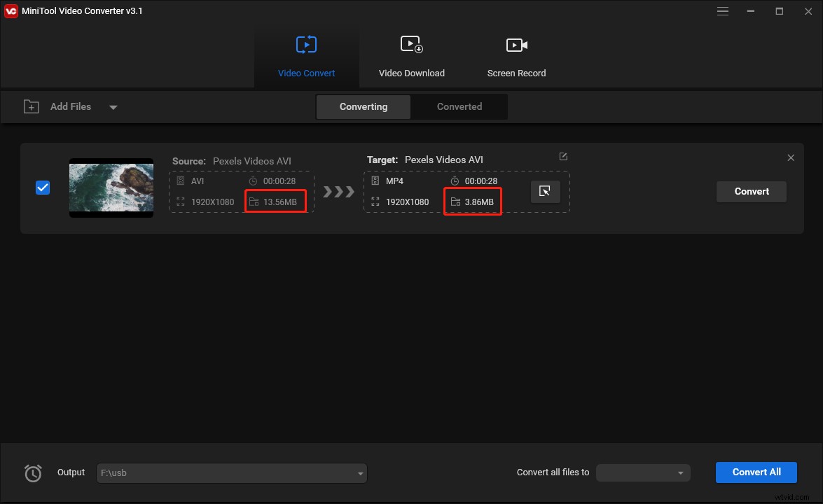Open the hamburger menu
Image resolution: width=823 pixels, height=504 pixels.
coord(722,11)
